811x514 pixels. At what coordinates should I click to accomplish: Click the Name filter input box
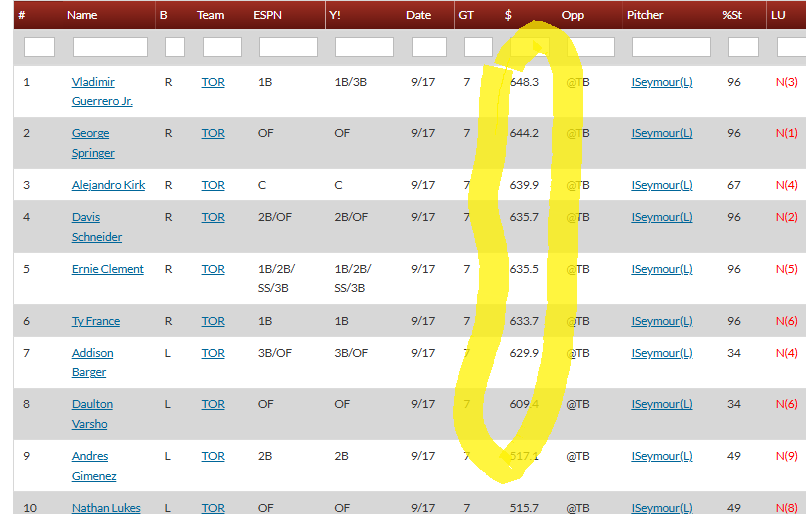click(110, 47)
